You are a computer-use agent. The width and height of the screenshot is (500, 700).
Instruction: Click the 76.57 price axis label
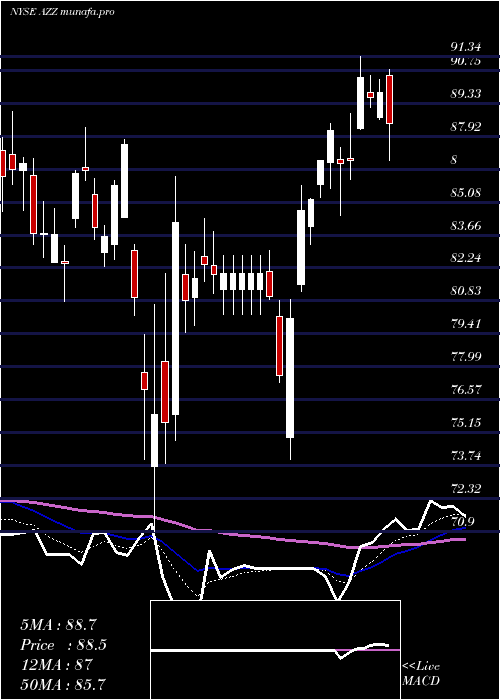pos(466,390)
